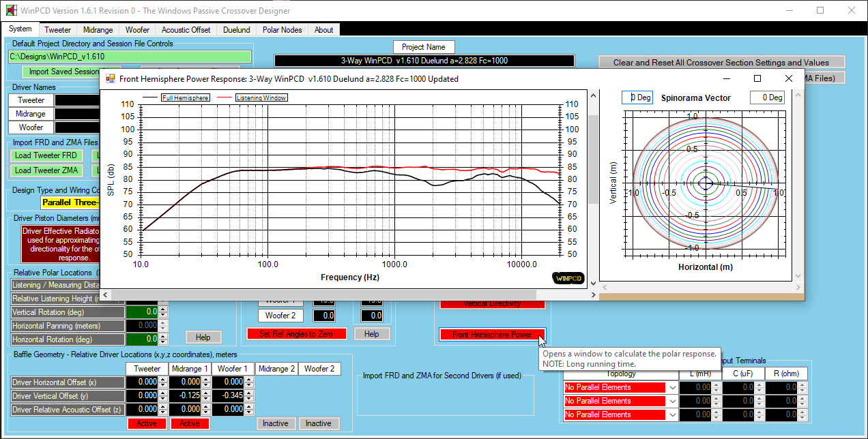Click the Tweeter driver name field
Screen dimensions: 868x439
[78, 100]
